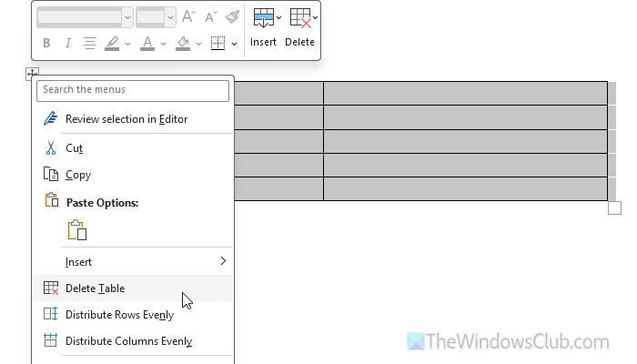Click the Delete table icon in mini toolbar
Screen dimensions: 637x364
coord(300,18)
